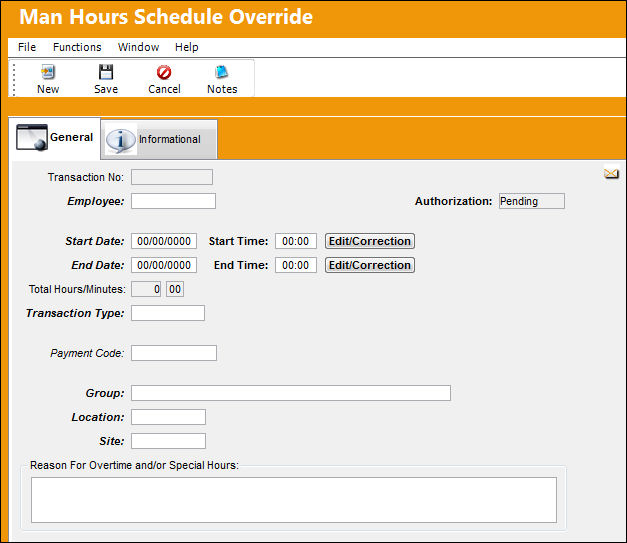Open the Window menu

(x=138, y=47)
